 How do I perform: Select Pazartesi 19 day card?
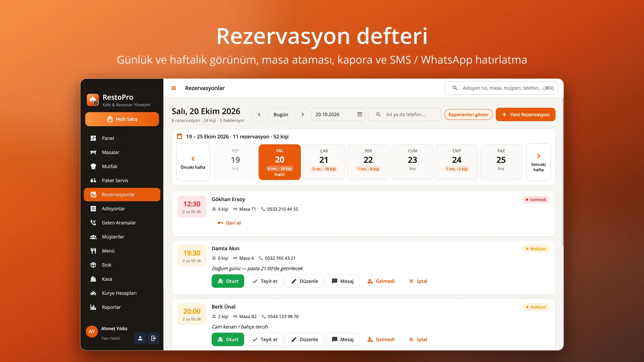tap(235, 162)
